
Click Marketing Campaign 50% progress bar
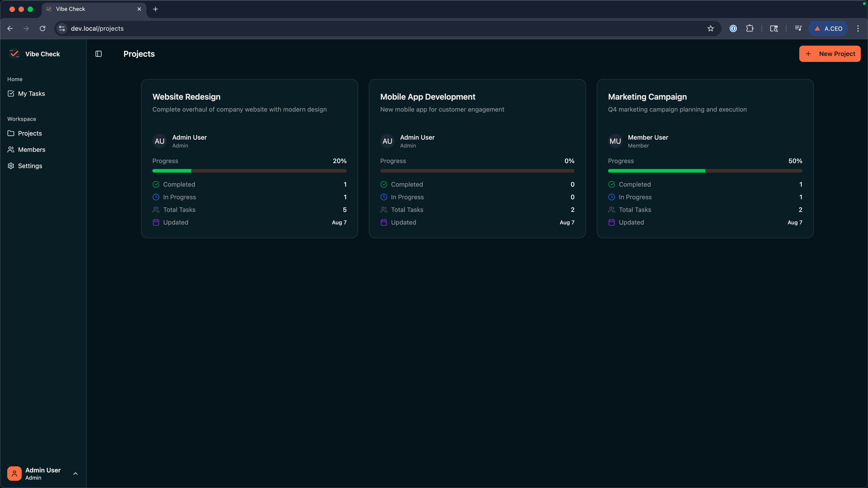(x=705, y=171)
